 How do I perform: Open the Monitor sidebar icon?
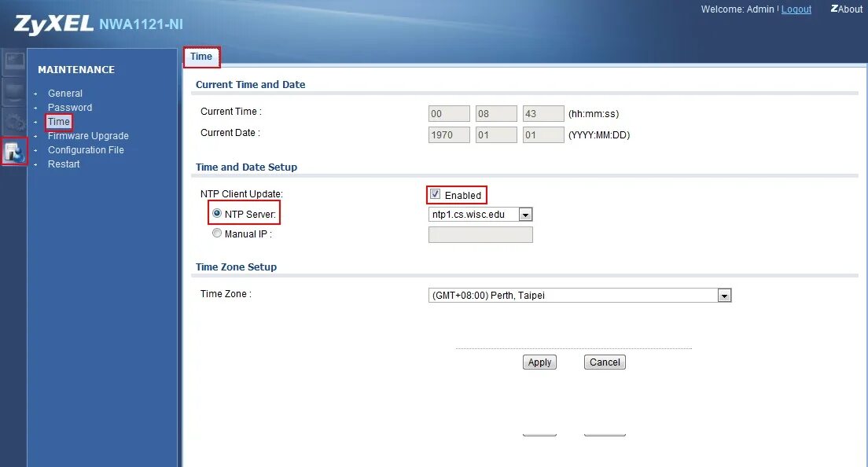click(x=14, y=92)
